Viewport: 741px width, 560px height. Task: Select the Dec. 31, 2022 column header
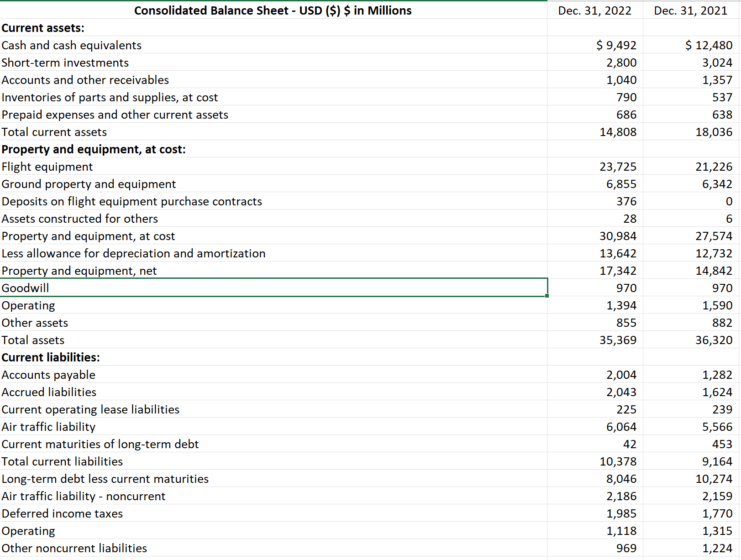(594, 10)
